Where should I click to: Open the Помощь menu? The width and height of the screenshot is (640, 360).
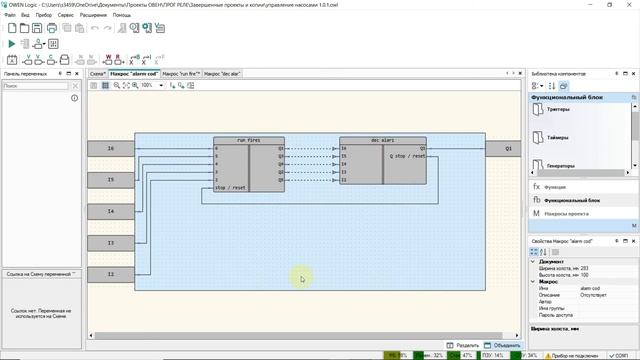pos(122,15)
